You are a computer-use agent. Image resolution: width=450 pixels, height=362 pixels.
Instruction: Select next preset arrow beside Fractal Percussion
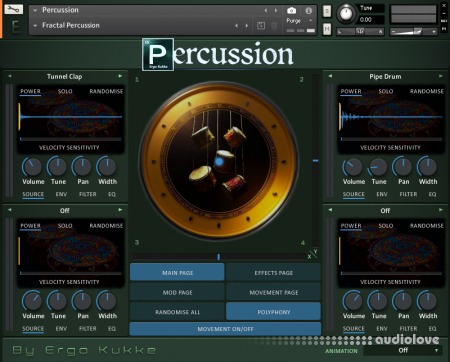pyautogui.click(x=247, y=25)
